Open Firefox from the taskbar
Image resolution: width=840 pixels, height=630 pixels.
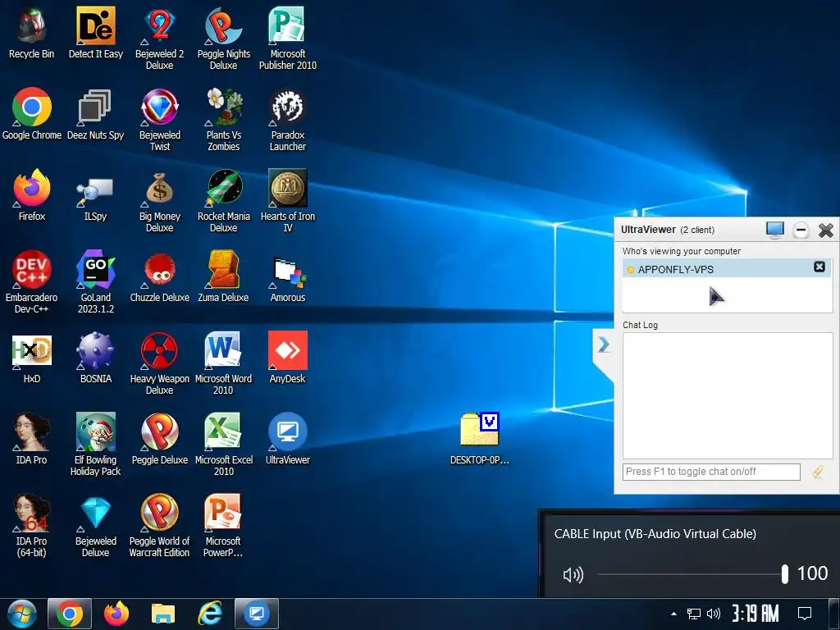116,614
